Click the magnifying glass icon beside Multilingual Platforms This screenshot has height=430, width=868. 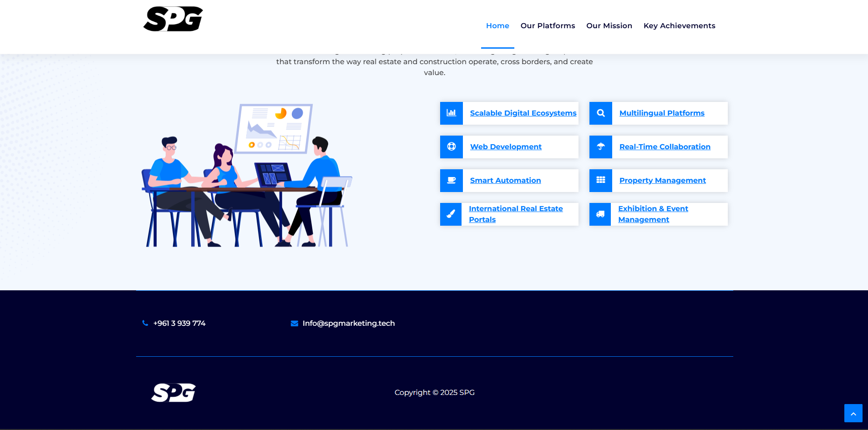[x=600, y=113]
